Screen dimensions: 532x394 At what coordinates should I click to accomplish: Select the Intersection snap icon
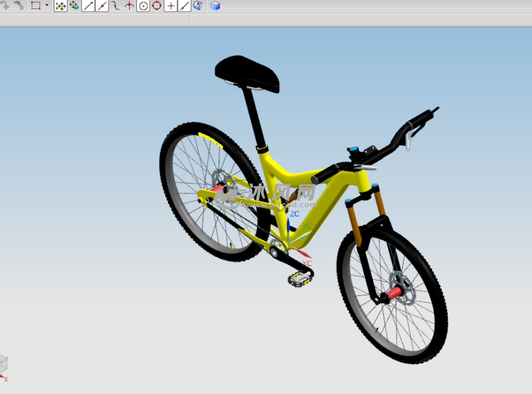[129, 6]
